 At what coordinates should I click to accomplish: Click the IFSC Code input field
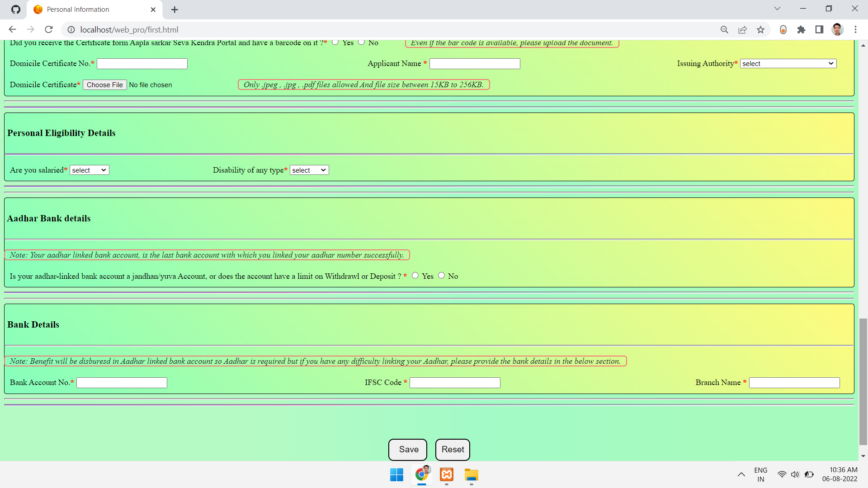pos(455,383)
